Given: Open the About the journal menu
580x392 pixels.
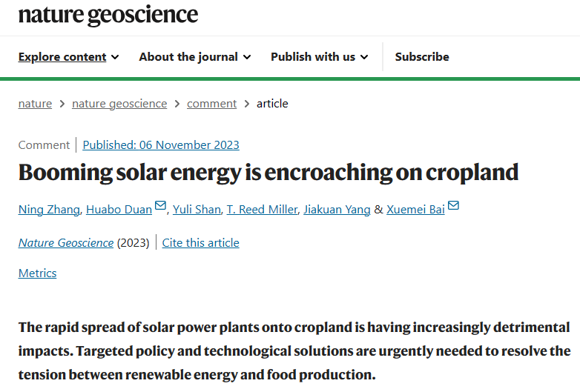Looking at the screenshot, I should pos(195,57).
